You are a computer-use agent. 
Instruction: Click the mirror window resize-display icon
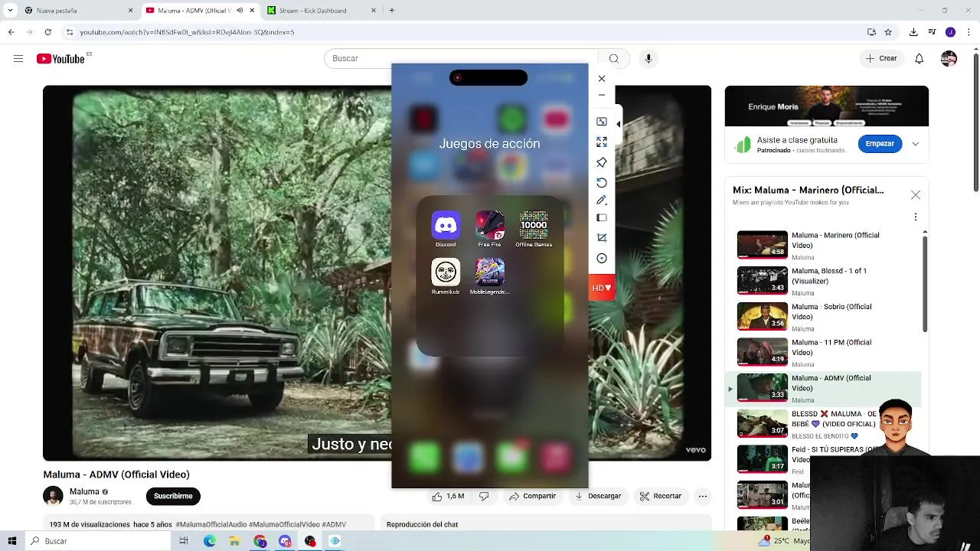[602, 122]
